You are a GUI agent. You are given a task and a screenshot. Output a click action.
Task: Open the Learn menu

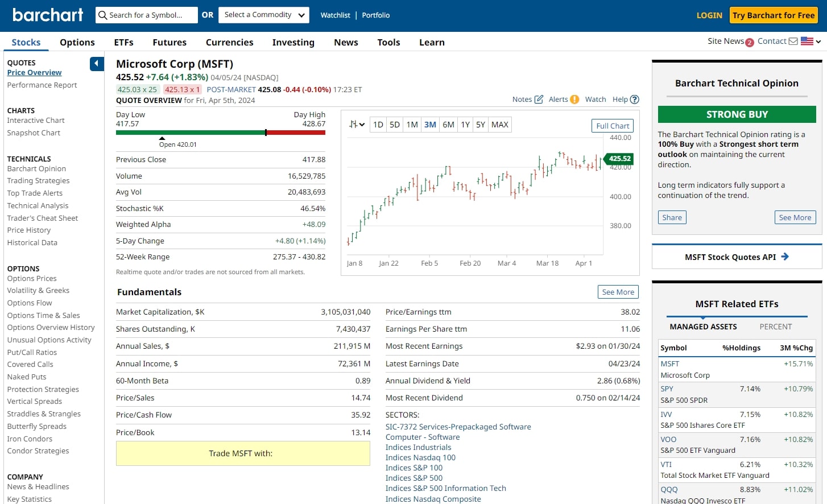tap(432, 42)
